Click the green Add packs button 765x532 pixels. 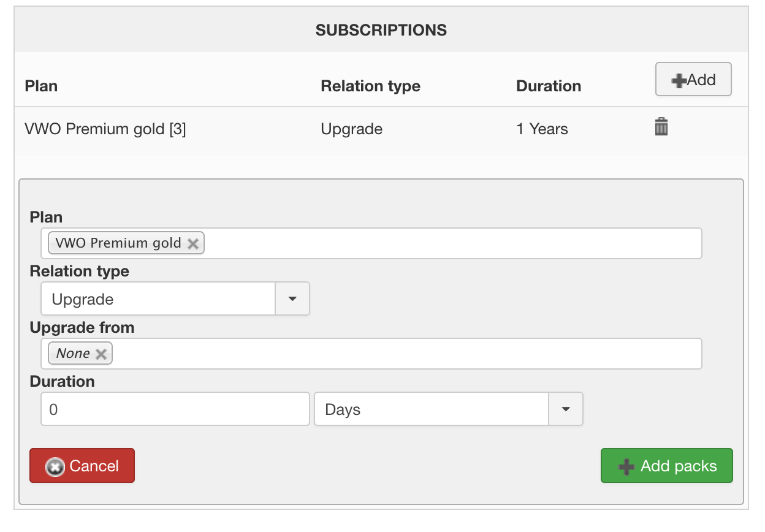666,466
